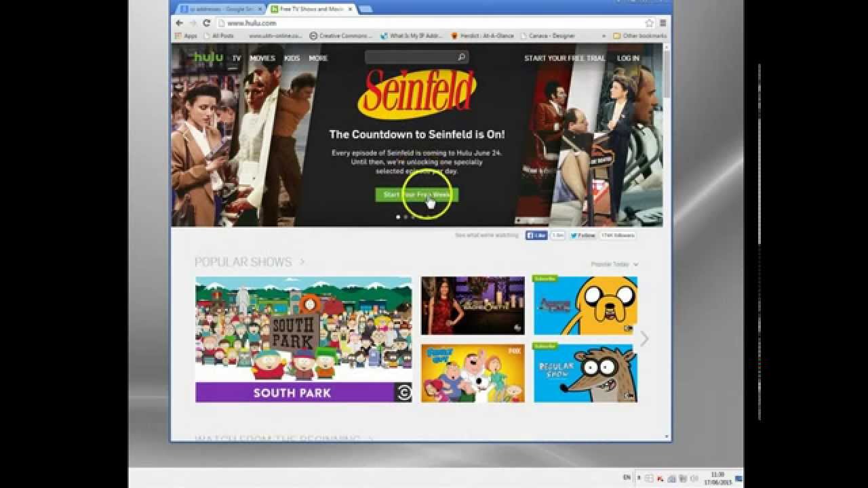868x488 pixels.
Task: Click the purple SOUTH PARK title bar
Action: pyautogui.click(x=295, y=392)
